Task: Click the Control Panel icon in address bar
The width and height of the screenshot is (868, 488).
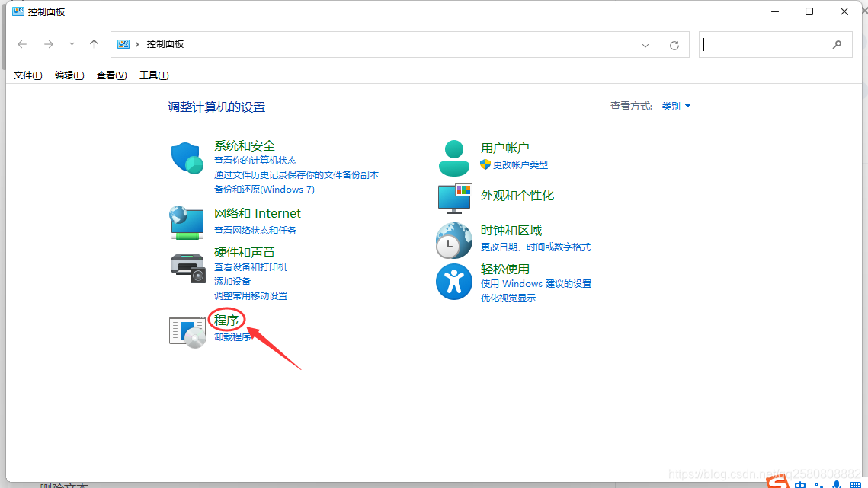Action: coord(123,44)
